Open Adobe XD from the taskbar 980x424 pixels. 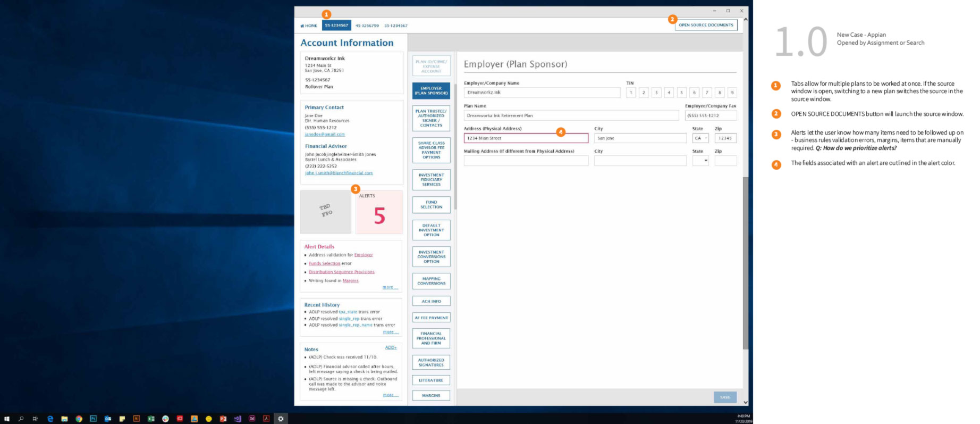[x=251, y=419]
